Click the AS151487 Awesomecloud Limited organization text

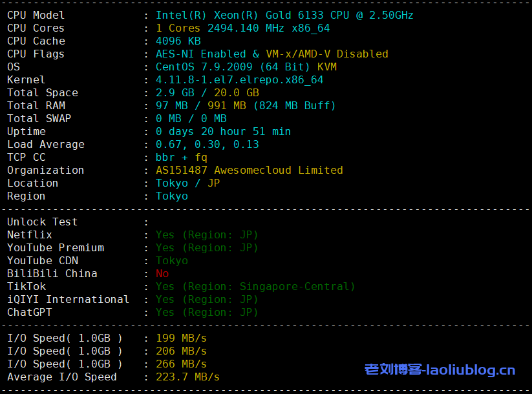tap(249, 170)
